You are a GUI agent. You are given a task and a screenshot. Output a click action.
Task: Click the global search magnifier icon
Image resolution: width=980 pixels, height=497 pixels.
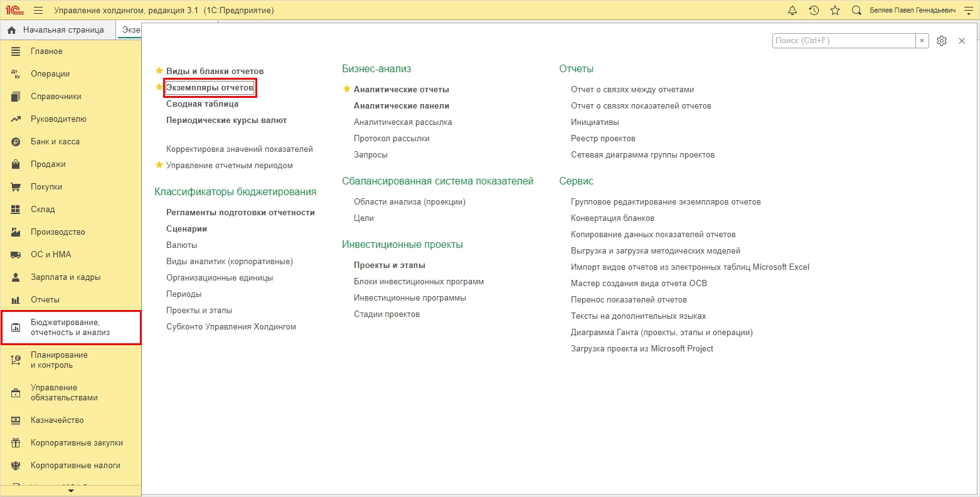[856, 11]
